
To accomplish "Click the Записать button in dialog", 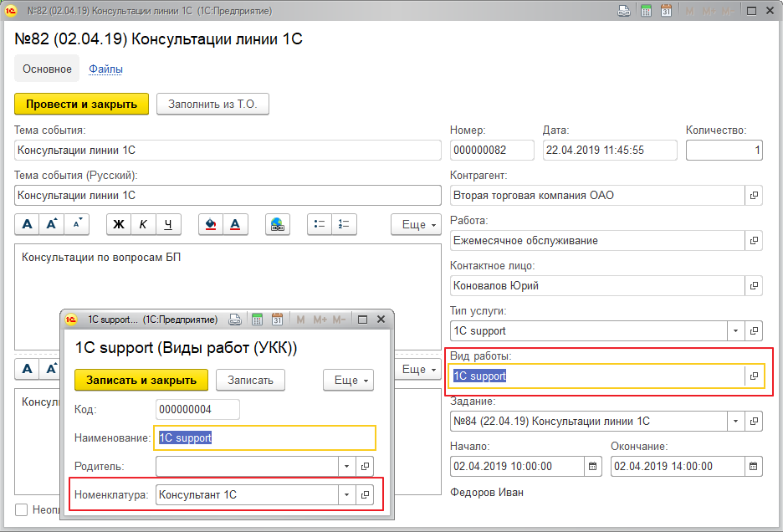I will (x=251, y=380).
